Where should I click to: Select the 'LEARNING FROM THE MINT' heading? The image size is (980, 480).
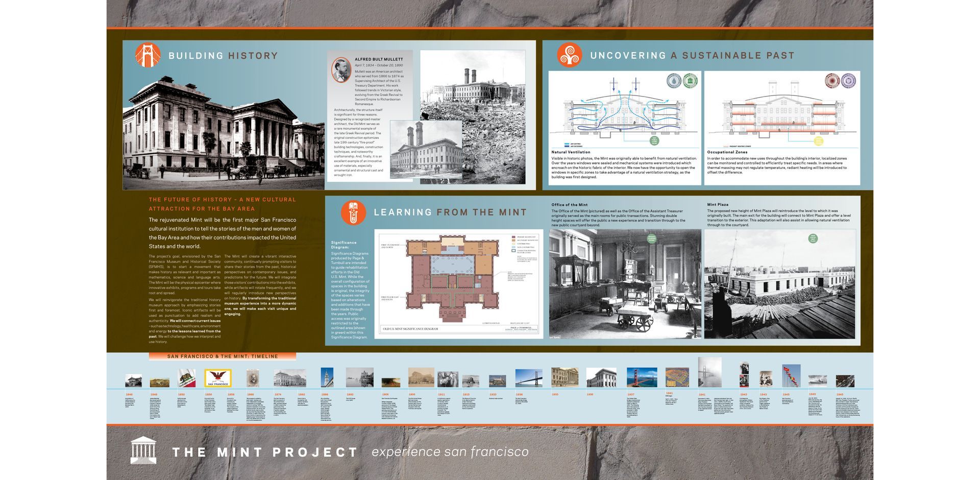(x=450, y=212)
